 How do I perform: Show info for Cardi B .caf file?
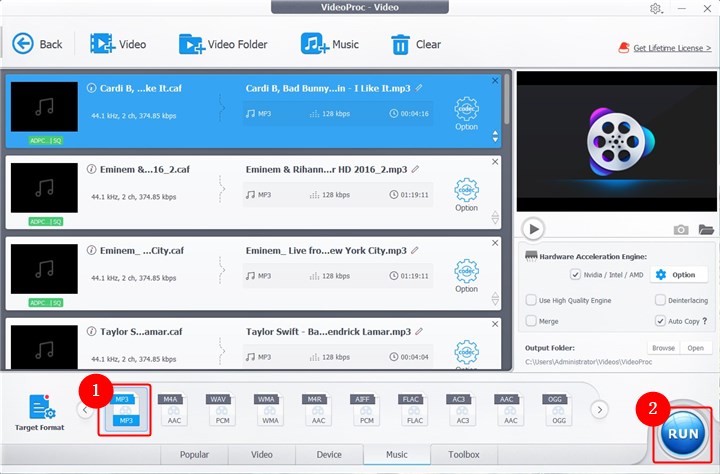pyautogui.click(x=91, y=88)
